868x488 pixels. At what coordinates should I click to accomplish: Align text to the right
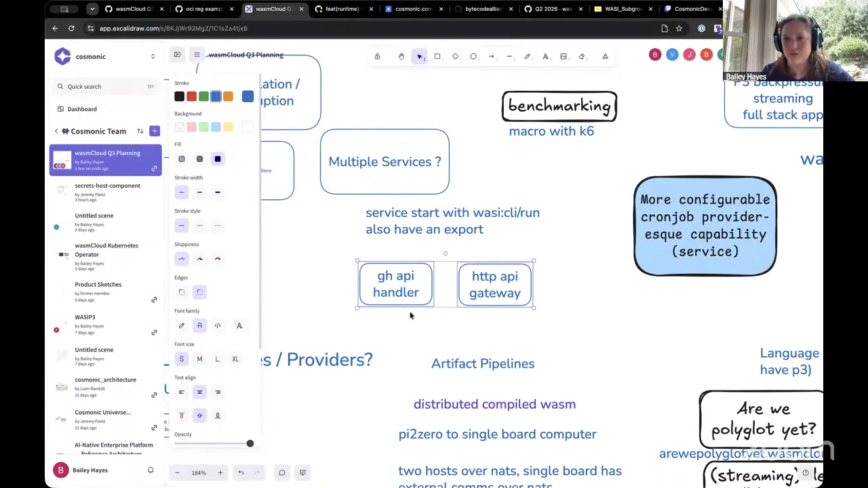click(218, 392)
